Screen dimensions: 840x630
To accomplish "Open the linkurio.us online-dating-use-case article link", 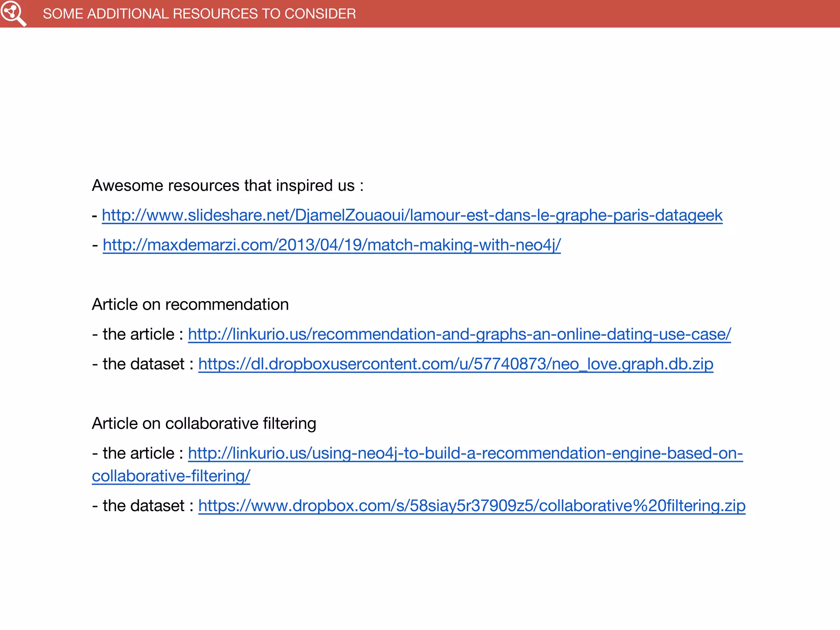I will [459, 334].
